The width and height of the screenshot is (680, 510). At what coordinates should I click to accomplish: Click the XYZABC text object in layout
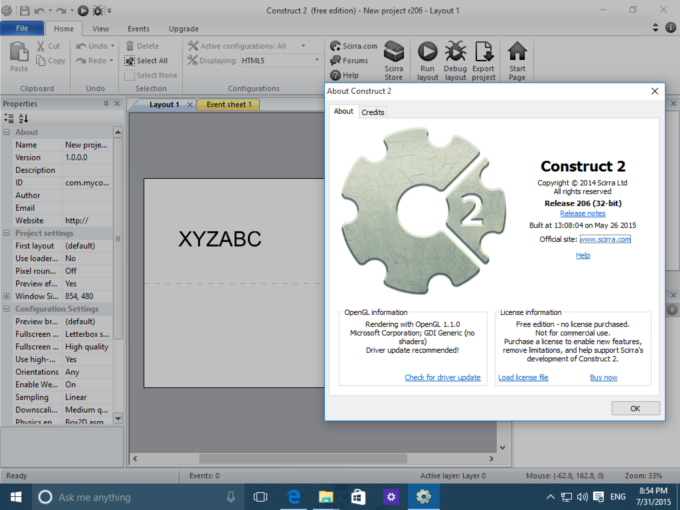(x=220, y=239)
